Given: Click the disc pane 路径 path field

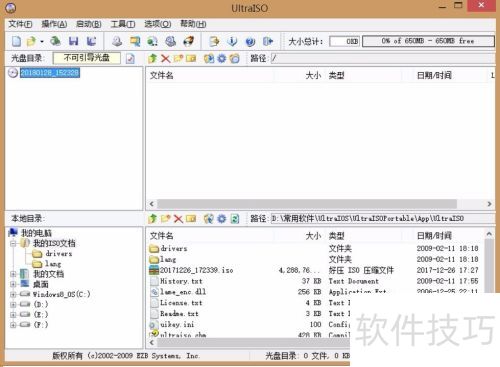Looking at the screenshot, I should [x=383, y=59].
